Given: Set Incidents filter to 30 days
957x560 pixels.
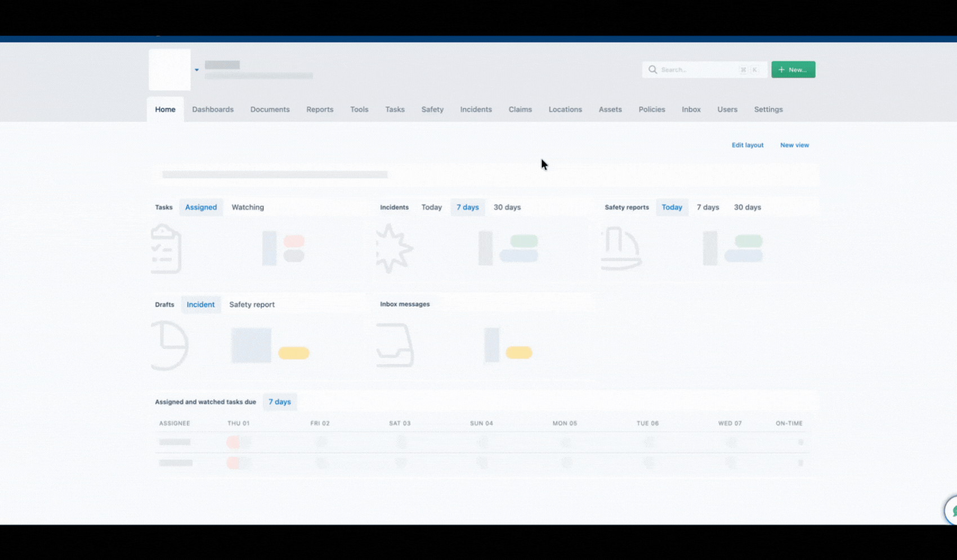Looking at the screenshot, I should click(507, 207).
